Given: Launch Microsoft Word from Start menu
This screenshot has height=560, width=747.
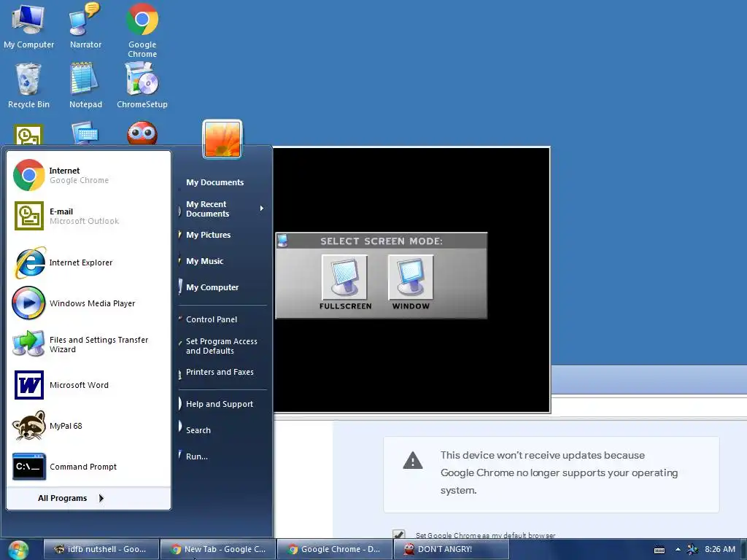Looking at the screenshot, I should [x=88, y=385].
